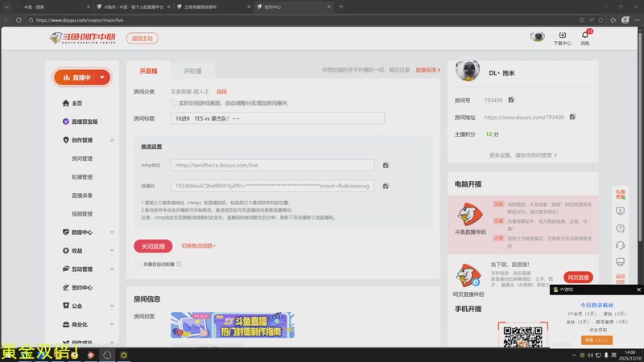
Task: Open the 签约中心 sidebar entry
Action: (77, 287)
